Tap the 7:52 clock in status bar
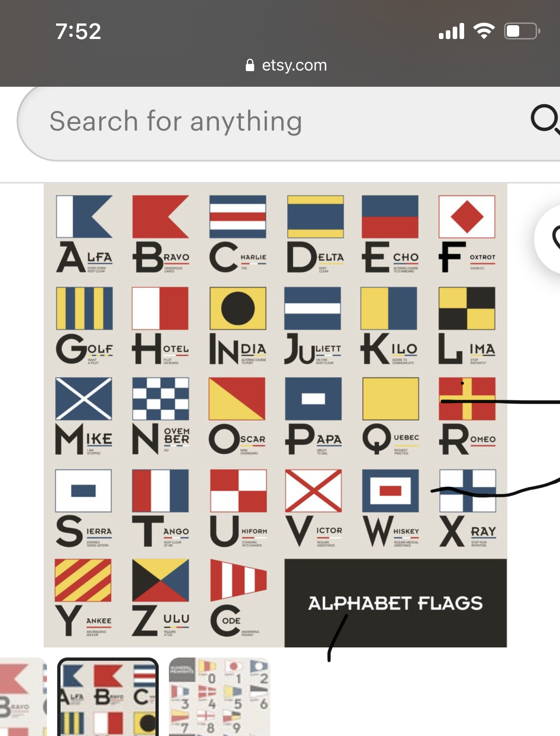560x736 pixels. 78,31
